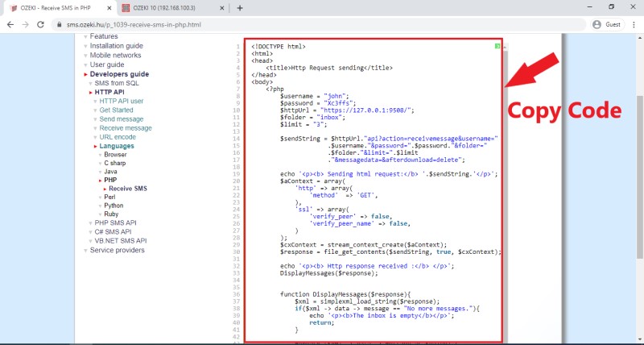The image size is (644, 345).
Task: Expand arrow beside SMS from SQL
Action: (91, 84)
